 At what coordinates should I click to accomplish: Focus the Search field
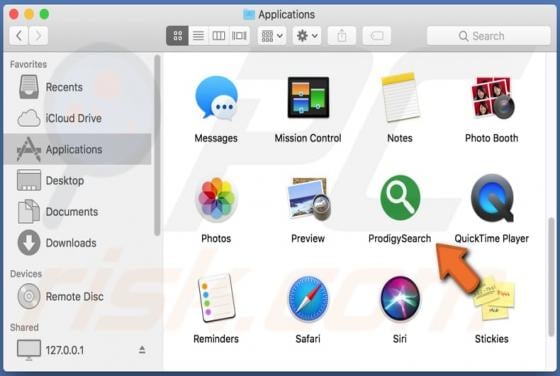(489, 36)
